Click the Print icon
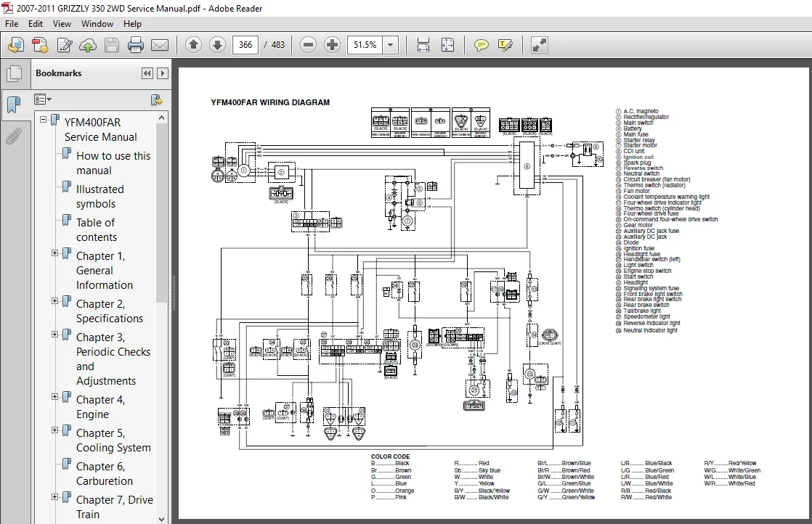812x524 pixels. pos(136,45)
